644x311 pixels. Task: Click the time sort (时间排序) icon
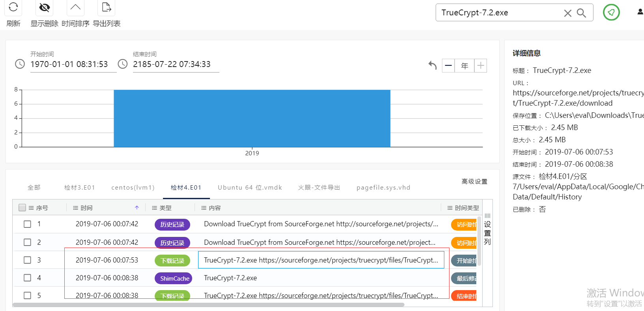pyautogui.click(x=75, y=7)
